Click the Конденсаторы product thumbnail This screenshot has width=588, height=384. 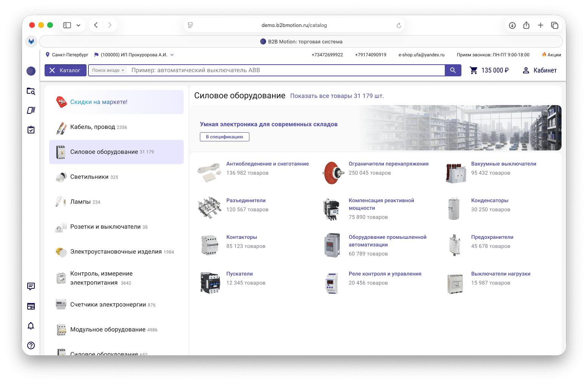[454, 208]
